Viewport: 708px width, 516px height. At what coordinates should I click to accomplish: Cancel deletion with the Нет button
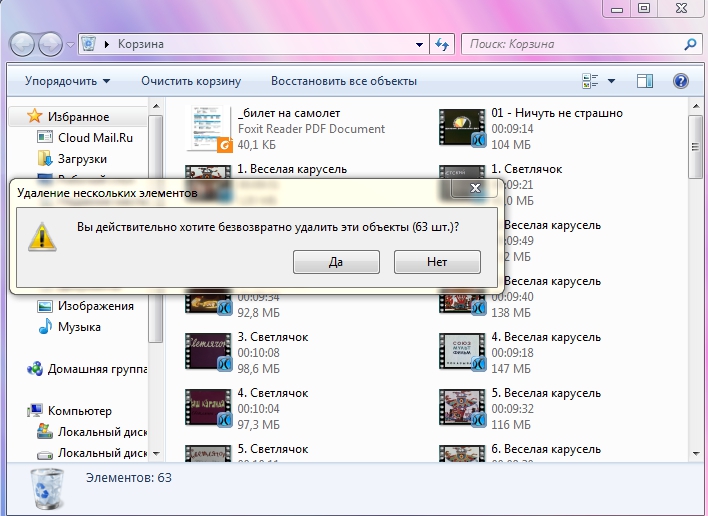click(x=437, y=262)
